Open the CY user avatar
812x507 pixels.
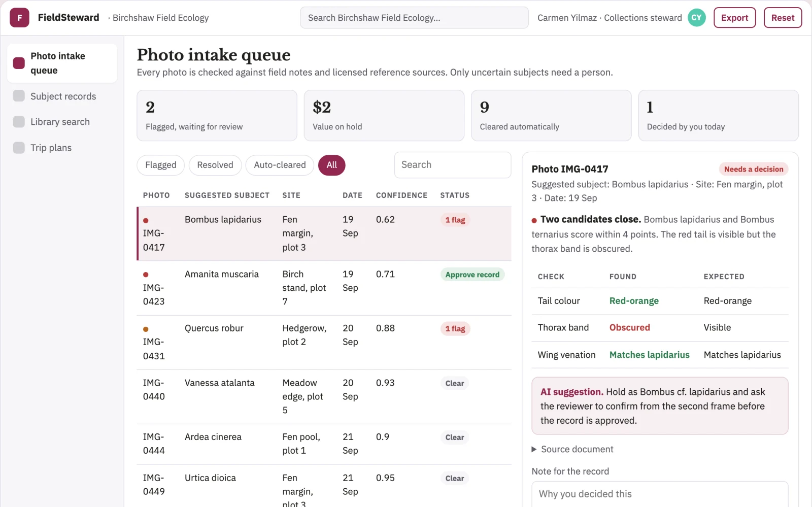point(697,18)
